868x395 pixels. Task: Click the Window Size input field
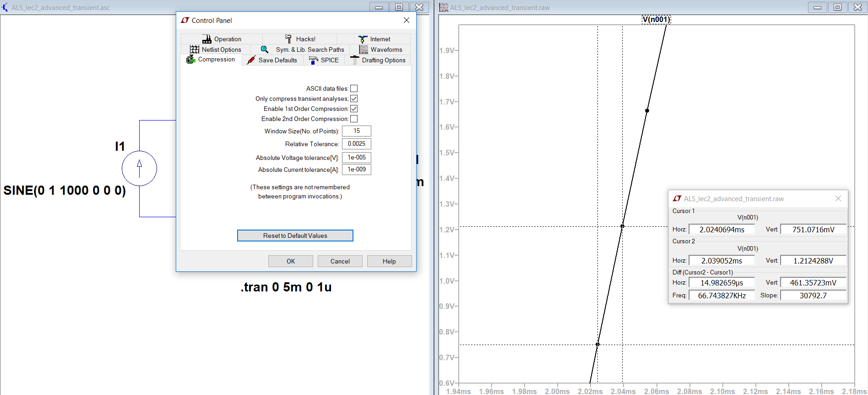pyautogui.click(x=357, y=131)
